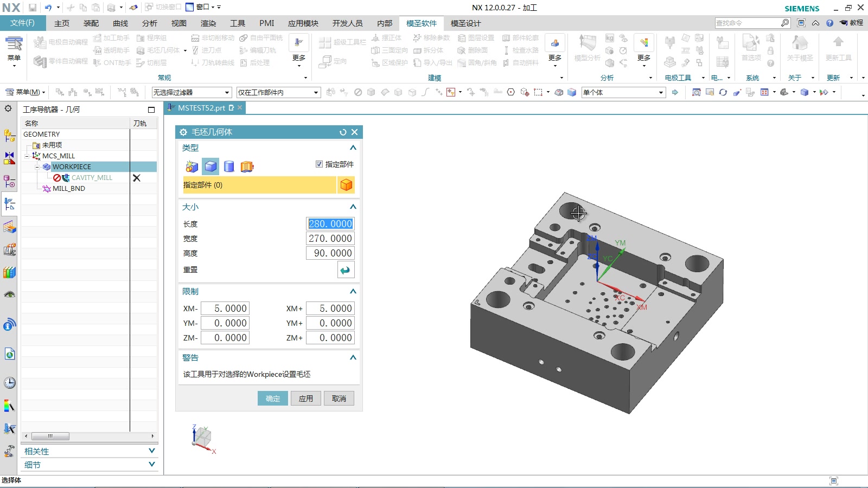Click the 更多 icon in 分析 group
Image resolution: width=868 pixels, height=488 pixels.
[644, 50]
